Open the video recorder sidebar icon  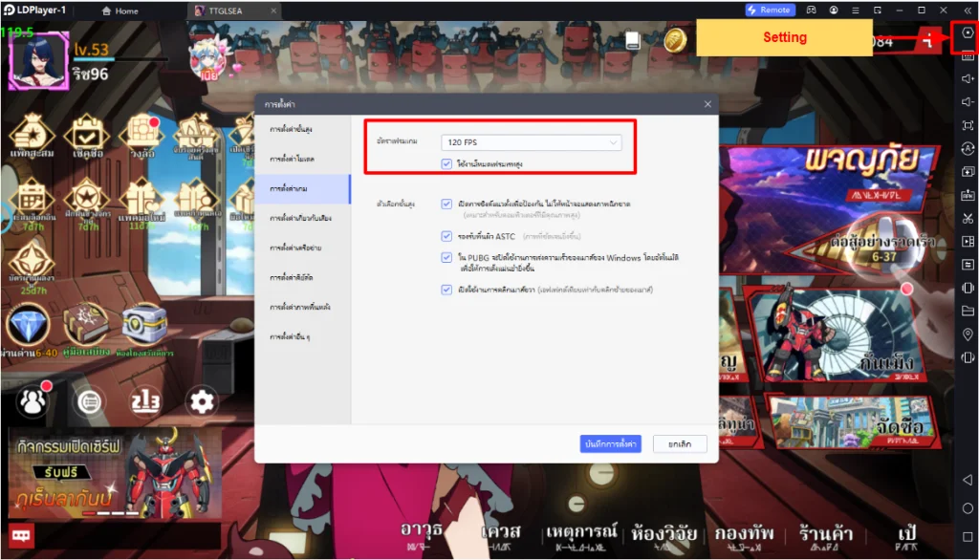point(968,242)
